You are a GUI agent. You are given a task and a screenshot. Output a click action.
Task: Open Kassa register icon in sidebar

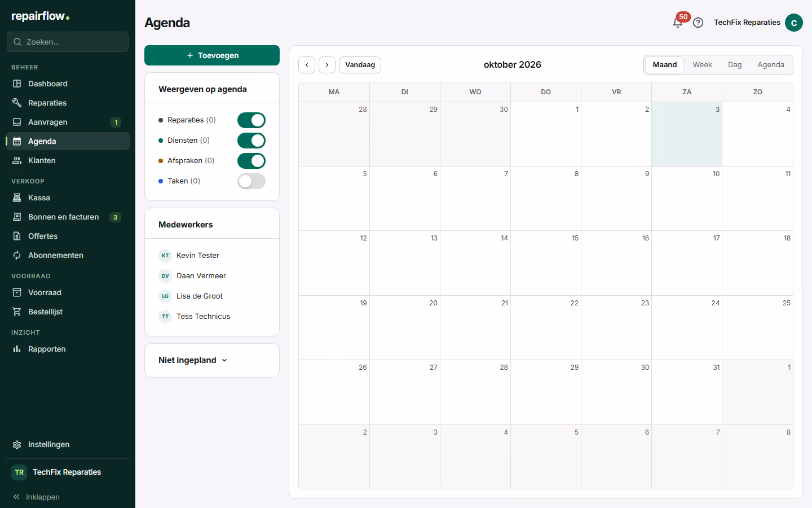pos(17,198)
